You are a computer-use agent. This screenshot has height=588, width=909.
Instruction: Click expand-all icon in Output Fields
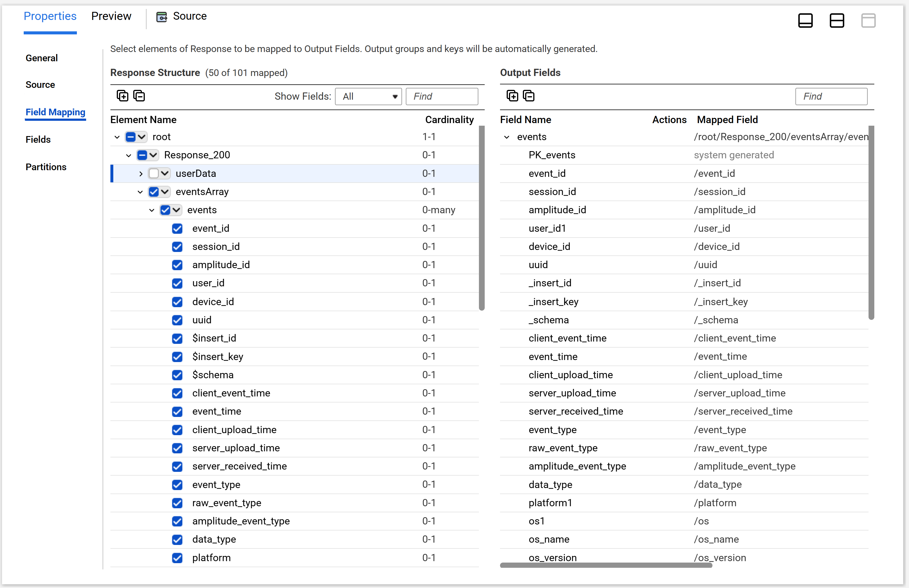pyautogui.click(x=512, y=95)
